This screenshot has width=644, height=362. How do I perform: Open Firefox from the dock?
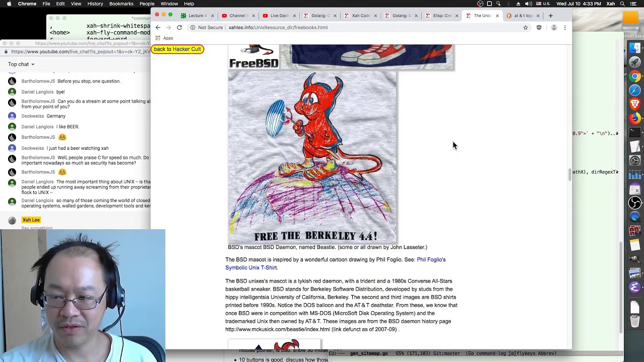[635, 119]
